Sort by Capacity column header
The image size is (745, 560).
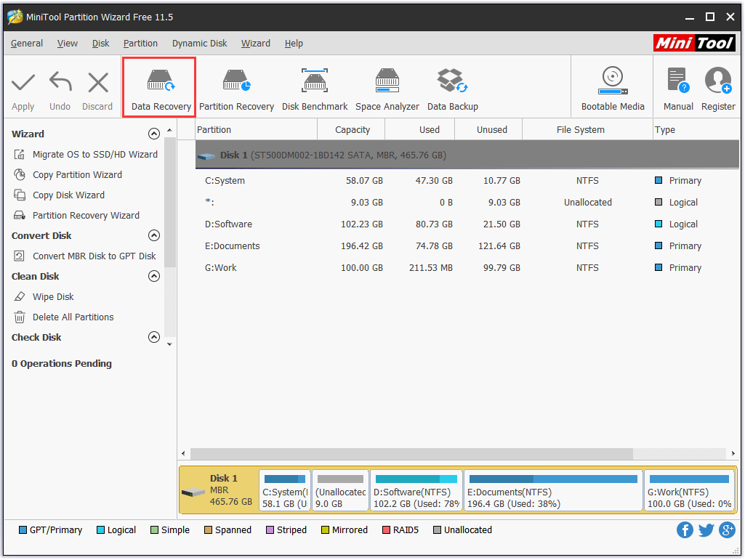(x=352, y=130)
